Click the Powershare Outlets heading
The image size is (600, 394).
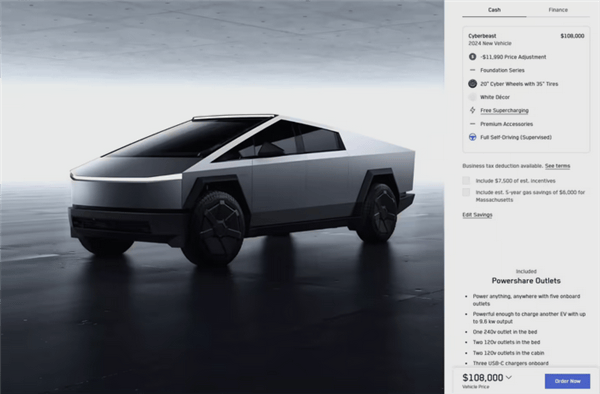tap(526, 281)
